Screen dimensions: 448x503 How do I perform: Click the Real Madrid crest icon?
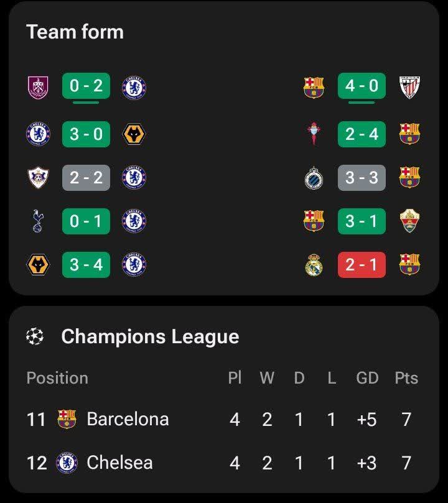click(x=314, y=265)
